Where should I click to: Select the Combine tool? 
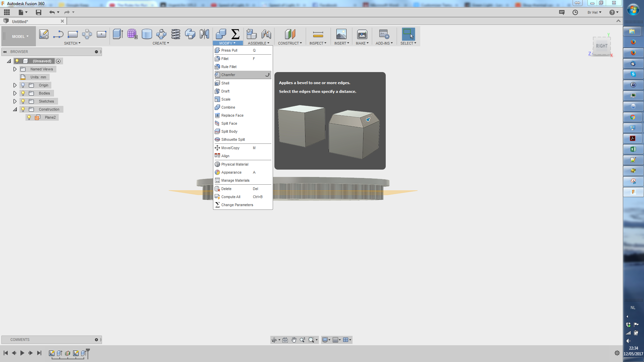point(228,107)
